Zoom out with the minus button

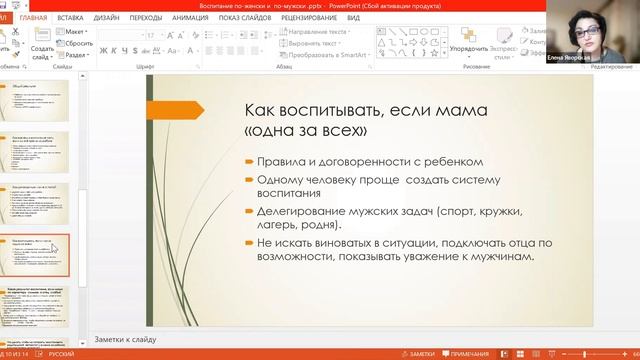click(x=564, y=354)
